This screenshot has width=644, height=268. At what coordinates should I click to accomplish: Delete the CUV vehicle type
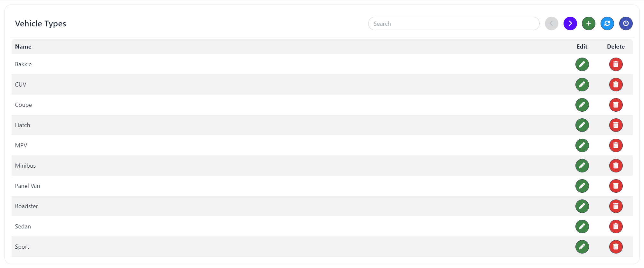[616, 85]
